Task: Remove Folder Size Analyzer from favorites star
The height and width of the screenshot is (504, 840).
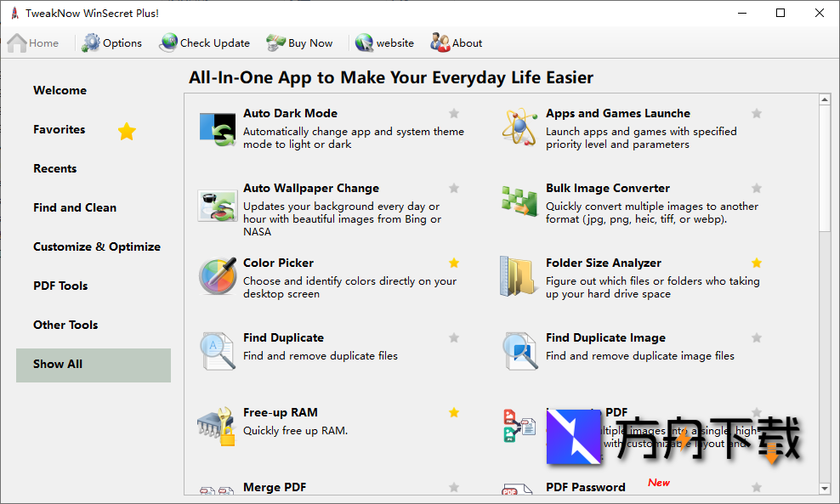Action: pyautogui.click(x=757, y=263)
